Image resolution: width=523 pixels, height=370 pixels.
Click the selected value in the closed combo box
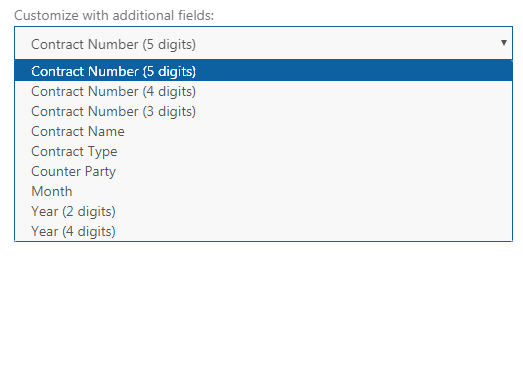(x=113, y=44)
